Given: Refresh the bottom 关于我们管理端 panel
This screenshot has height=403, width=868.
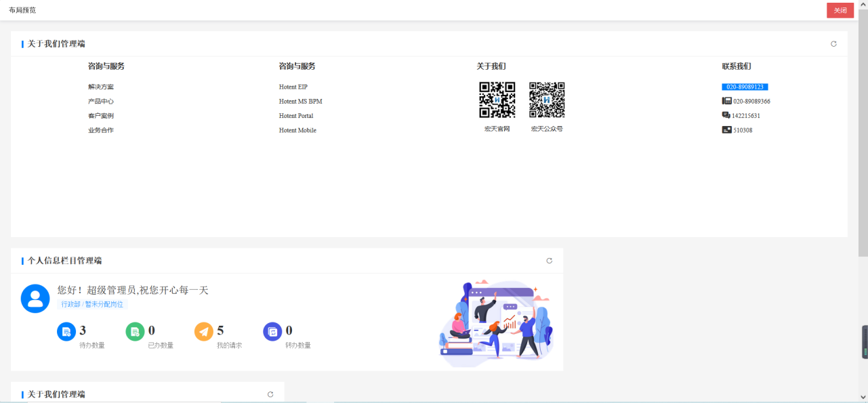Looking at the screenshot, I should (x=270, y=394).
